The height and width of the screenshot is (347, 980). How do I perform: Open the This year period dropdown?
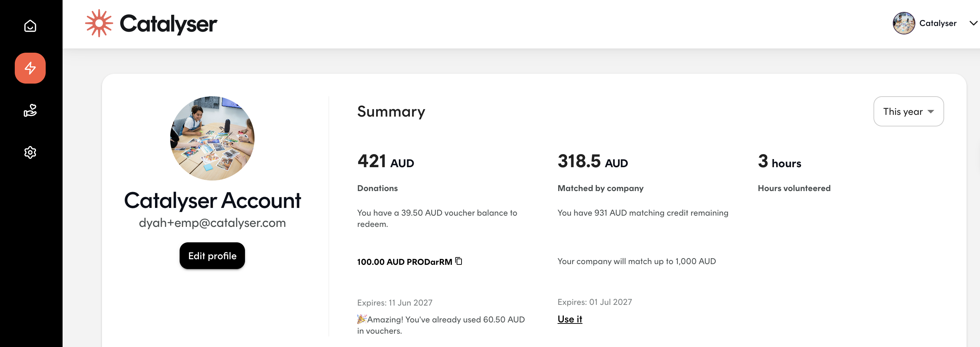909,111
